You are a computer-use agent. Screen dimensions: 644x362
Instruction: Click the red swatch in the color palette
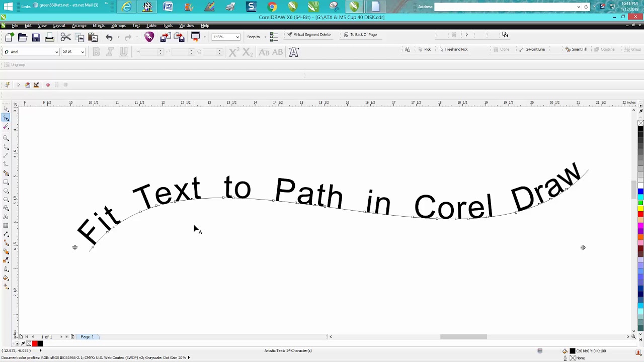point(640,214)
